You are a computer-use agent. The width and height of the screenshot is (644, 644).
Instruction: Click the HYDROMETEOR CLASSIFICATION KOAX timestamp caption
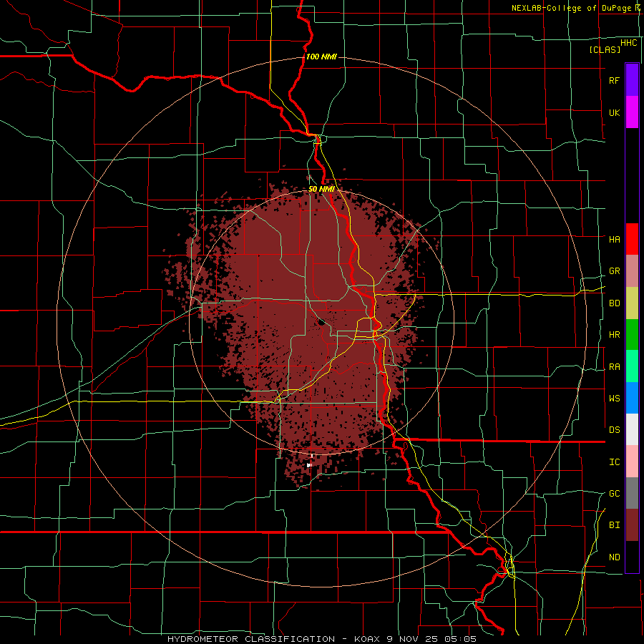click(321, 639)
